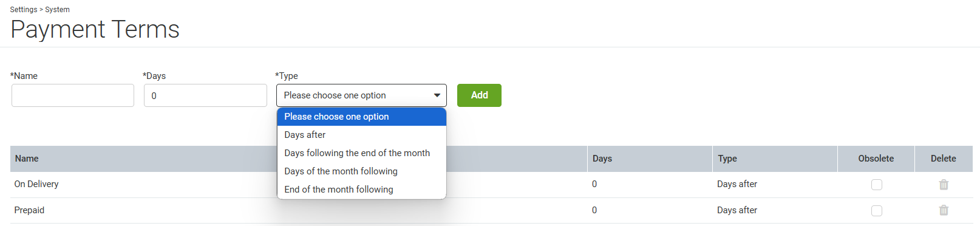Image resolution: width=980 pixels, height=226 pixels.
Task: Click into the Days input field
Action: 205,95
